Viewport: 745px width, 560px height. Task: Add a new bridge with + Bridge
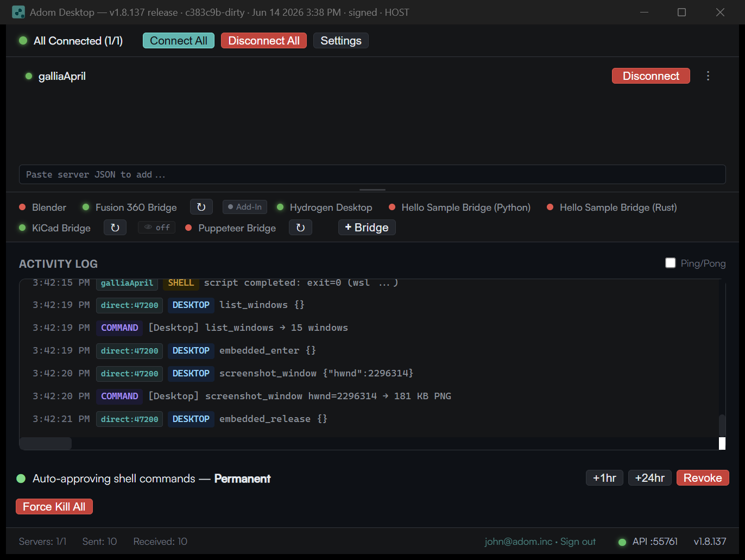367,228
